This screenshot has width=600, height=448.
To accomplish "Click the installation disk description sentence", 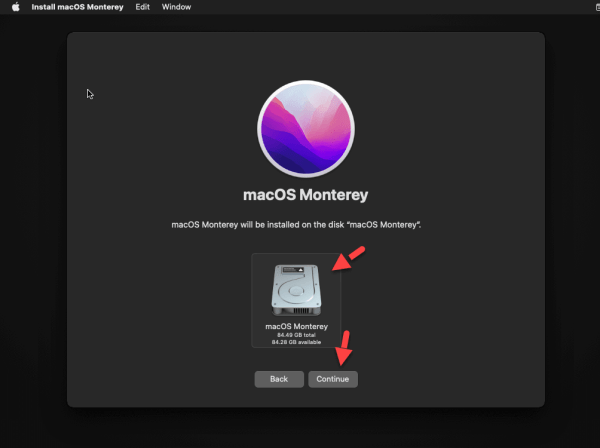I will pyautogui.click(x=296, y=225).
